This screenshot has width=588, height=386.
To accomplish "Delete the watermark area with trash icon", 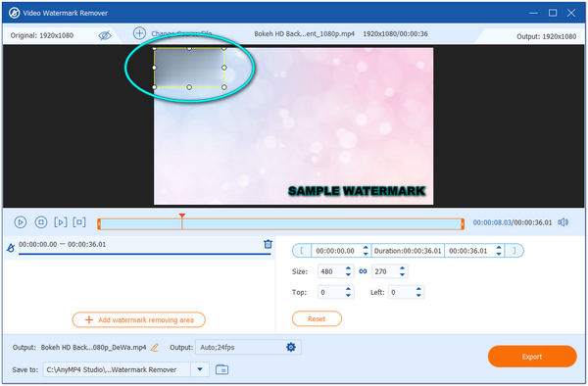I will pyautogui.click(x=268, y=244).
